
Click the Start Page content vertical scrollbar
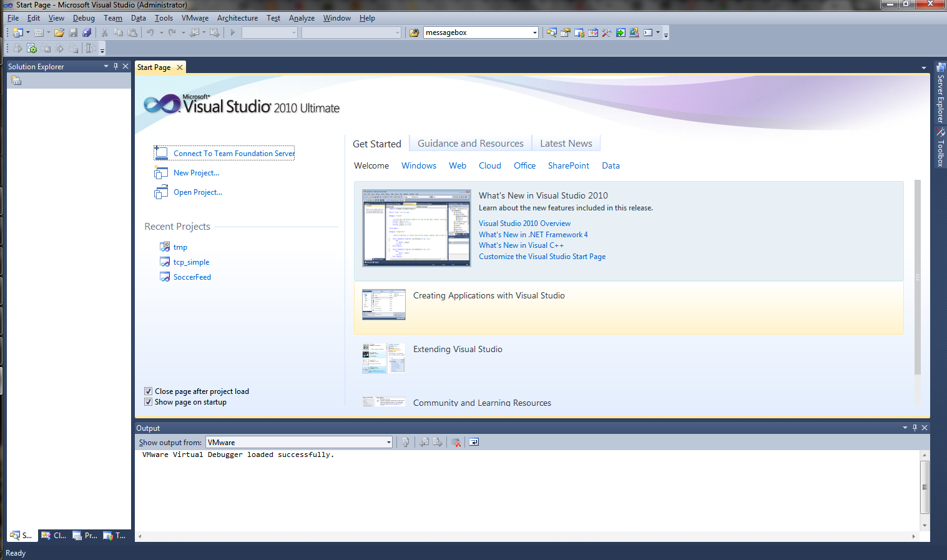click(x=917, y=278)
